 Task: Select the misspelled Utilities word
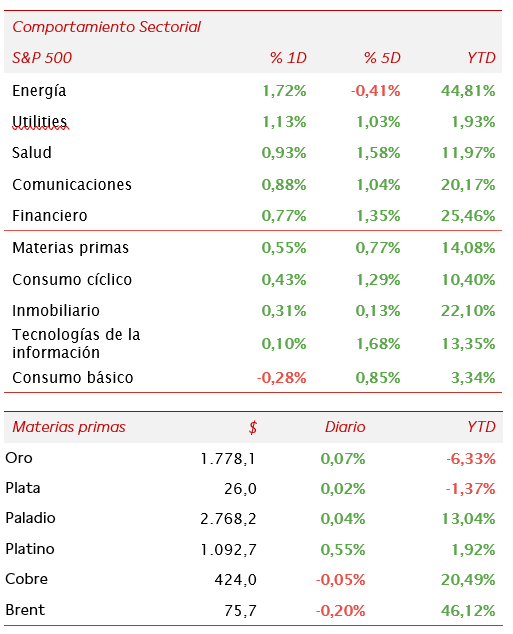[x=40, y=121]
